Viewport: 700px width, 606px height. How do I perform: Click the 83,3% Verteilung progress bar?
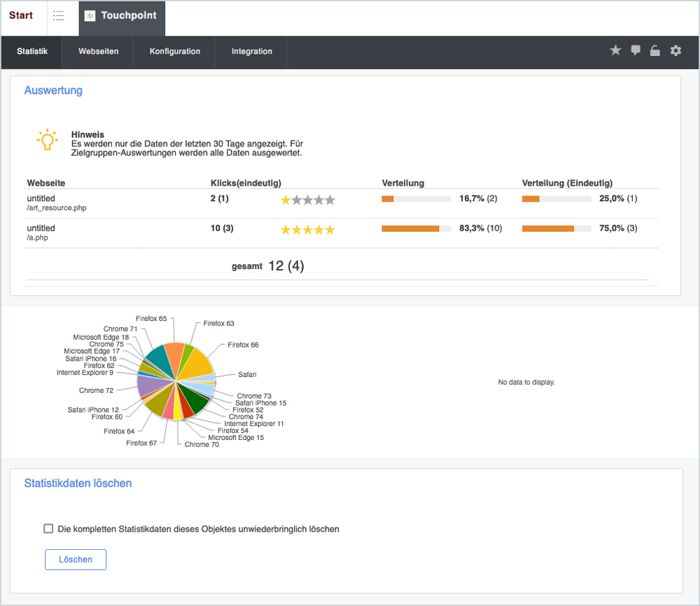click(416, 228)
